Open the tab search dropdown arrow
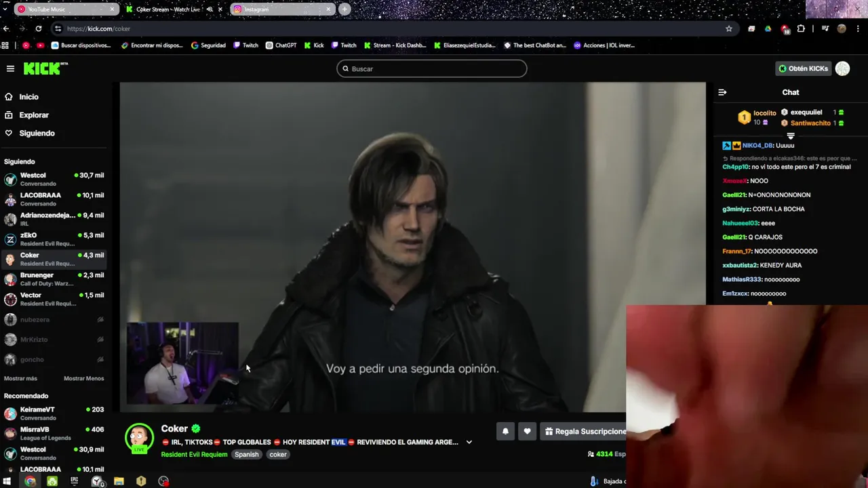This screenshot has width=868, height=488. click(x=5, y=9)
